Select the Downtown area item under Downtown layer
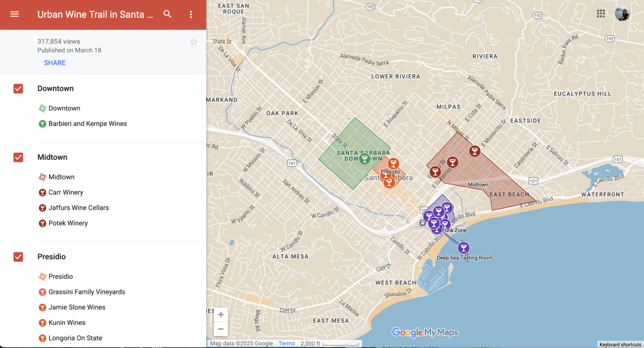This screenshot has width=644, height=348. 64,108
